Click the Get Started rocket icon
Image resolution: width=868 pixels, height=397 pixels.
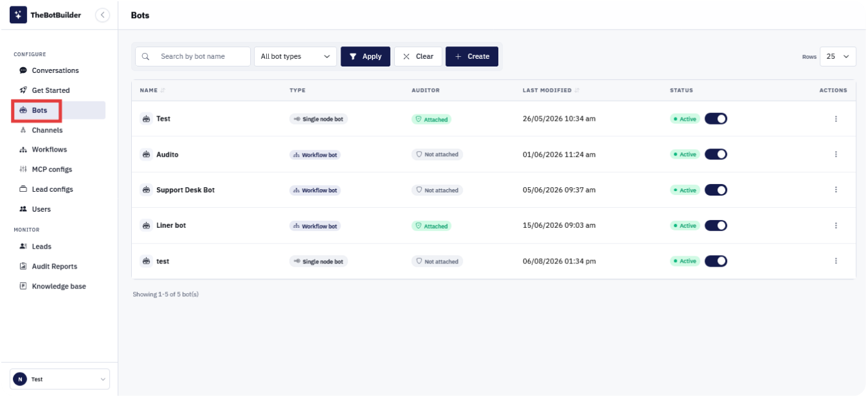click(x=23, y=90)
